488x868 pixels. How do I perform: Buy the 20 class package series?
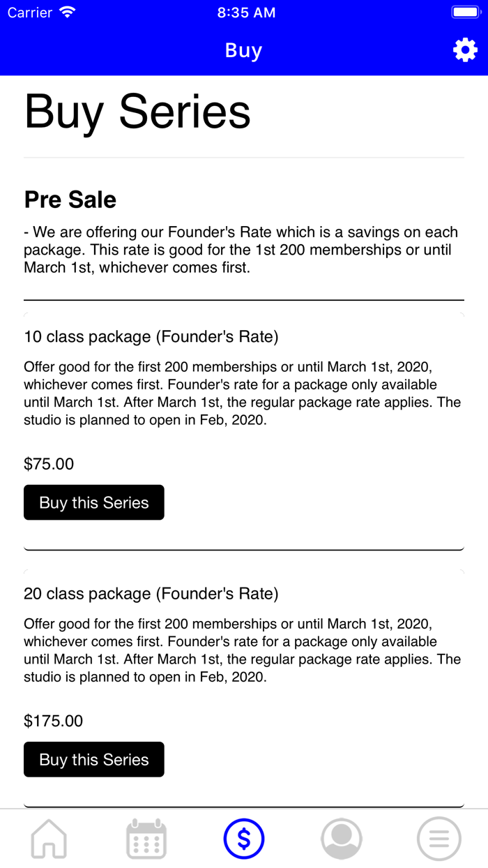click(x=94, y=759)
